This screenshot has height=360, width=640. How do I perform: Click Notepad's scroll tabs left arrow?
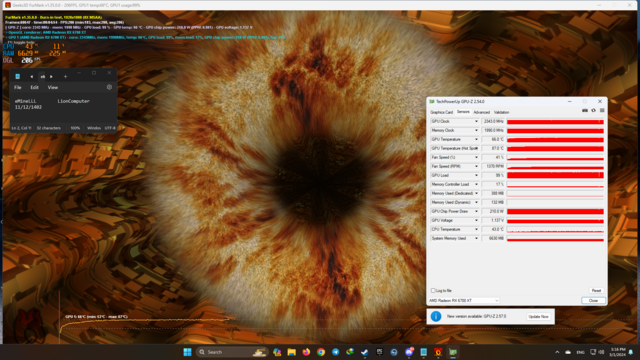click(x=31, y=76)
